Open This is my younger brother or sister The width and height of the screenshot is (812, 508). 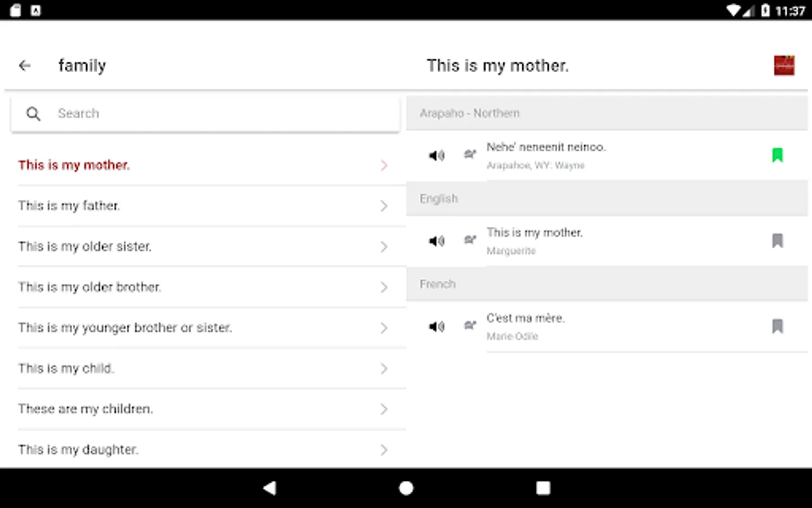pyautogui.click(x=125, y=328)
